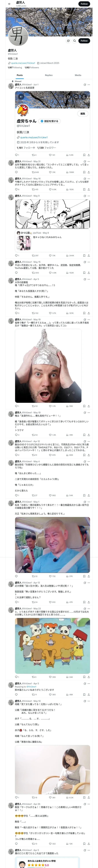This screenshot has width=98, height=868.
Task: Click the Grok icon beside profile search
Action: click(x=68, y=41)
